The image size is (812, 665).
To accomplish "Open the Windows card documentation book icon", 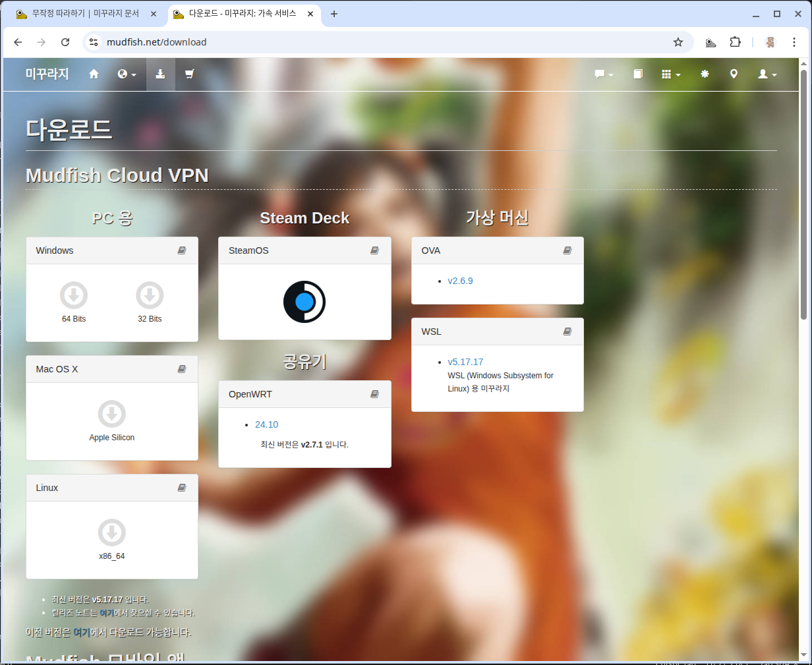I will pos(182,250).
